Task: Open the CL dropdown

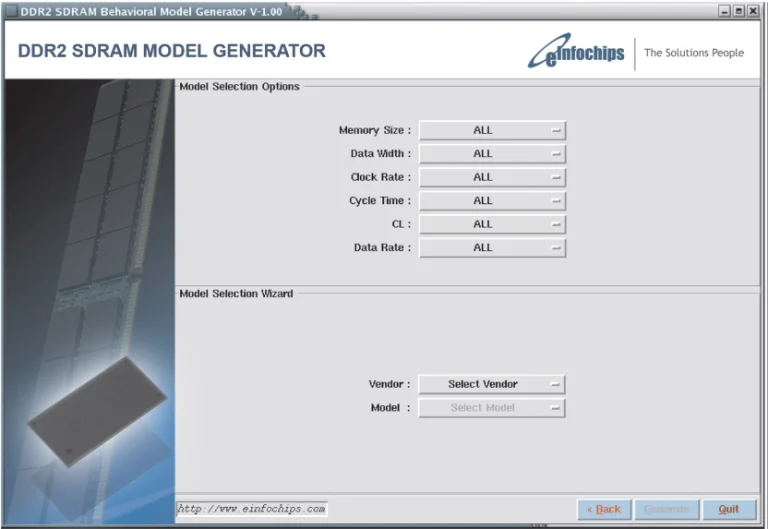Action: 492,224
